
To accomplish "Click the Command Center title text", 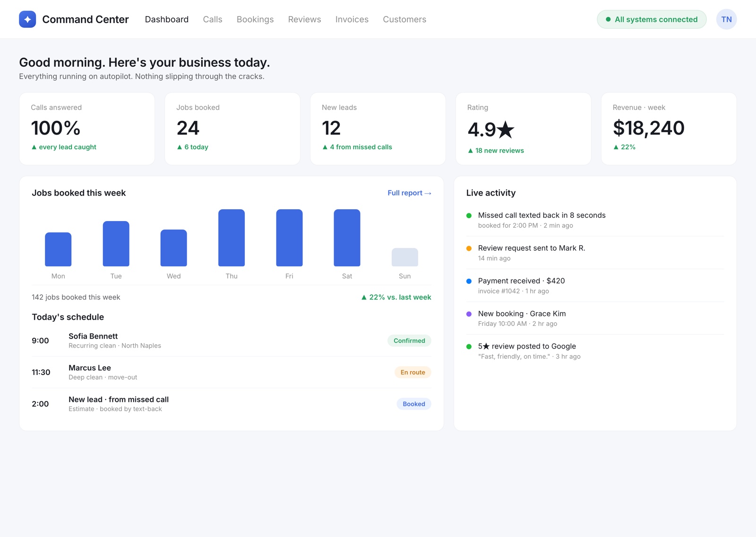I will (86, 19).
